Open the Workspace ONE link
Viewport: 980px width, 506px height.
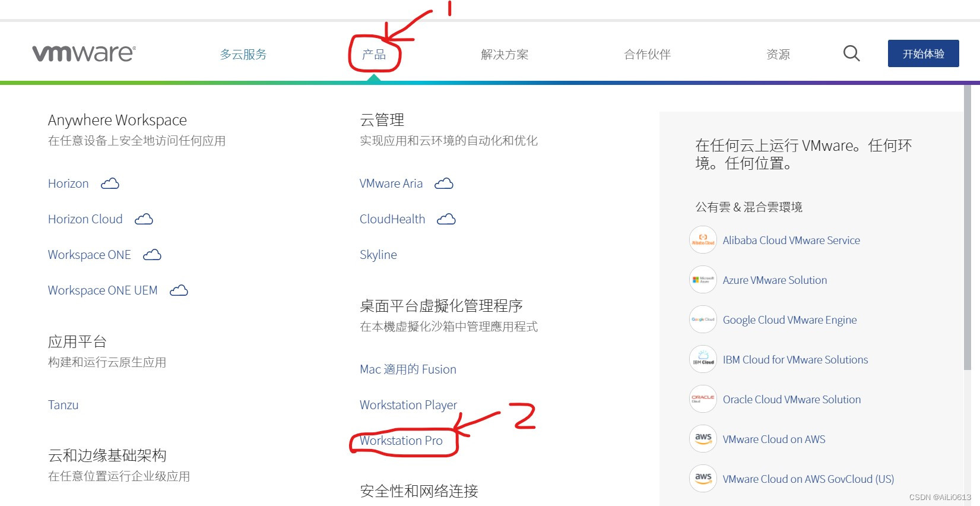(x=90, y=255)
